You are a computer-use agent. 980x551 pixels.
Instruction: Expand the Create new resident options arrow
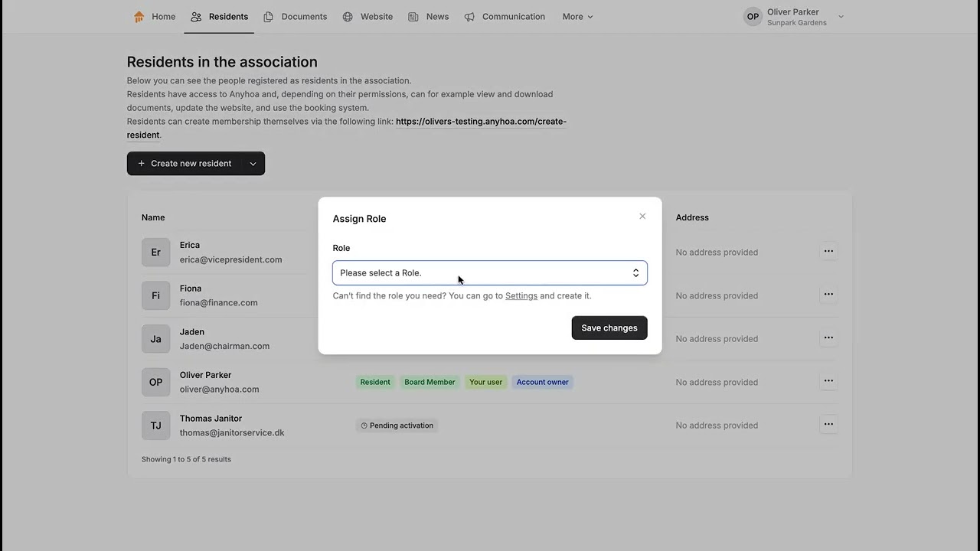pos(253,164)
